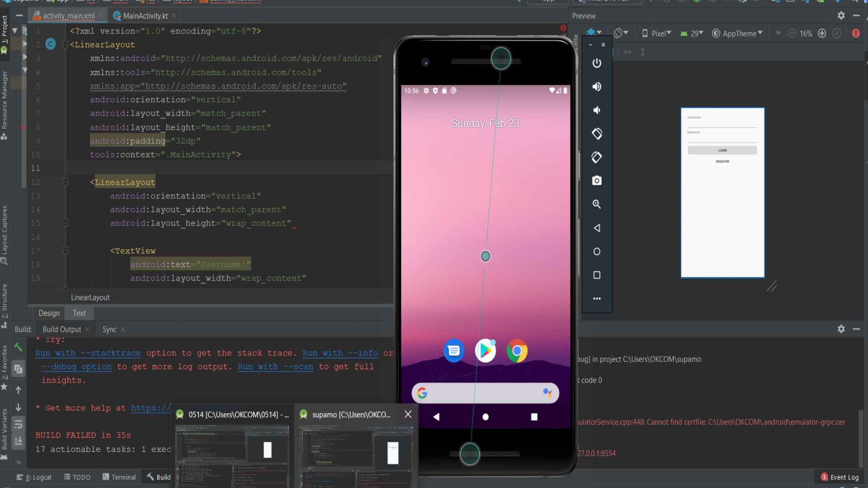The image size is (868, 488).
Task: Switch to MainActivity.kt editor tab
Action: point(145,16)
